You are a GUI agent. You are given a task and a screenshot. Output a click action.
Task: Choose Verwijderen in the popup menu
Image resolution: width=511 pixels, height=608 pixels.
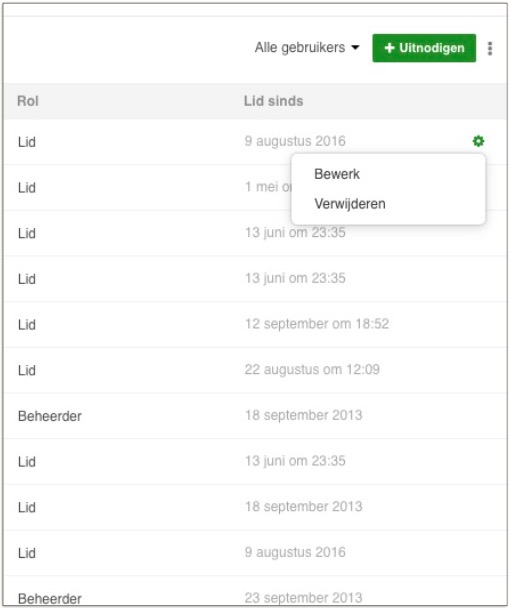pyautogui.click(x=350, y=204)
